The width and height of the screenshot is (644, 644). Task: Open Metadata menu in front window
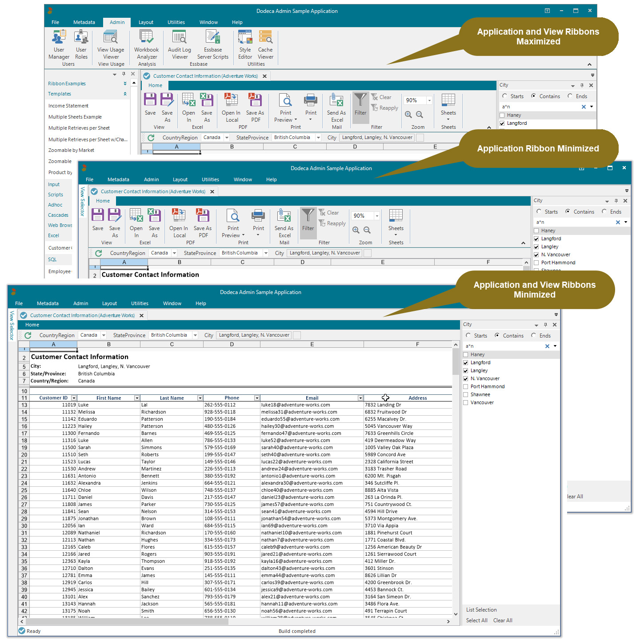click(48, 303)
